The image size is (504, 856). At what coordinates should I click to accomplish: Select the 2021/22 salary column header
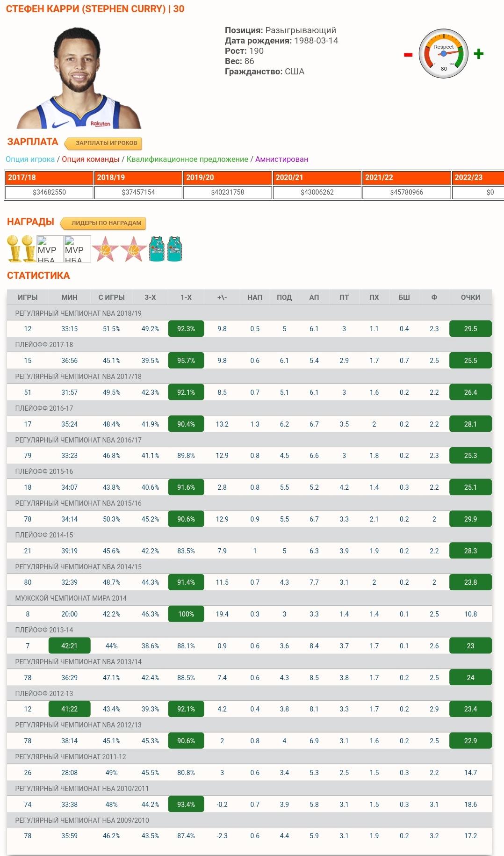407,178
